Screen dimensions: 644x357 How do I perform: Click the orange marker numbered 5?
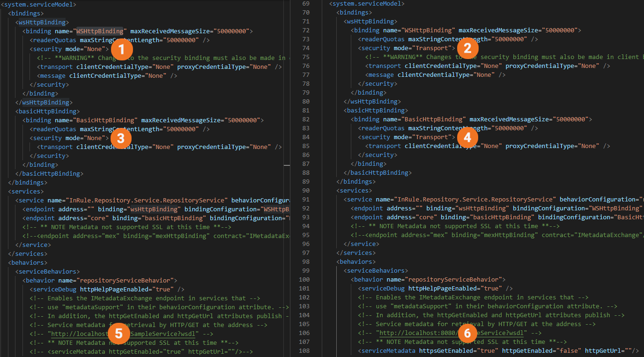[x=119, y=334]
